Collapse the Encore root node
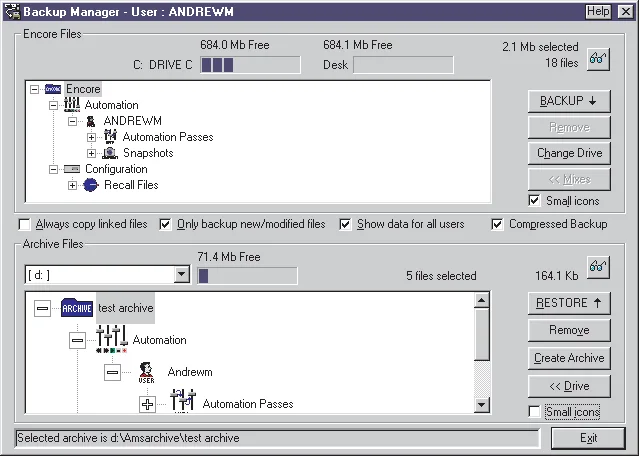639x456 pixels. click(x=35, y=89)
